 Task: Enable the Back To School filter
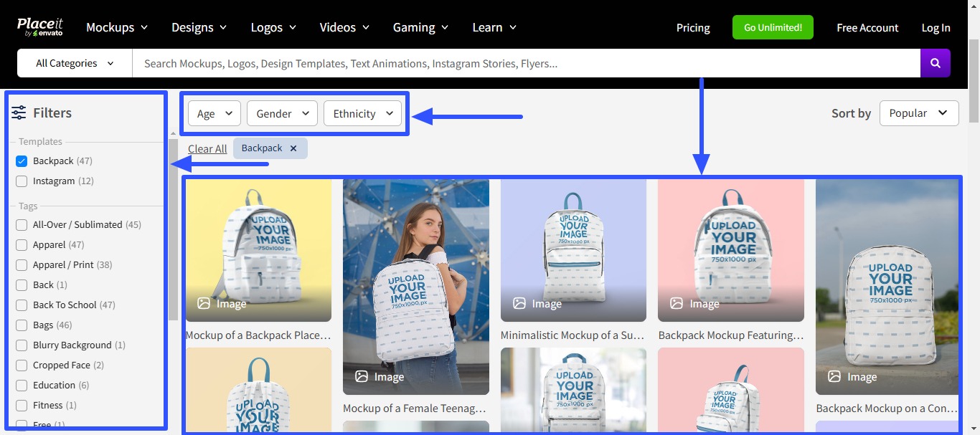coord(22,305)
